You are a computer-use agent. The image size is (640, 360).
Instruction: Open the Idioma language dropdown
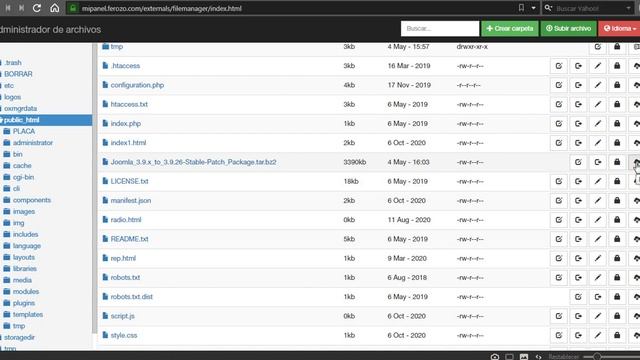point(619,29)
